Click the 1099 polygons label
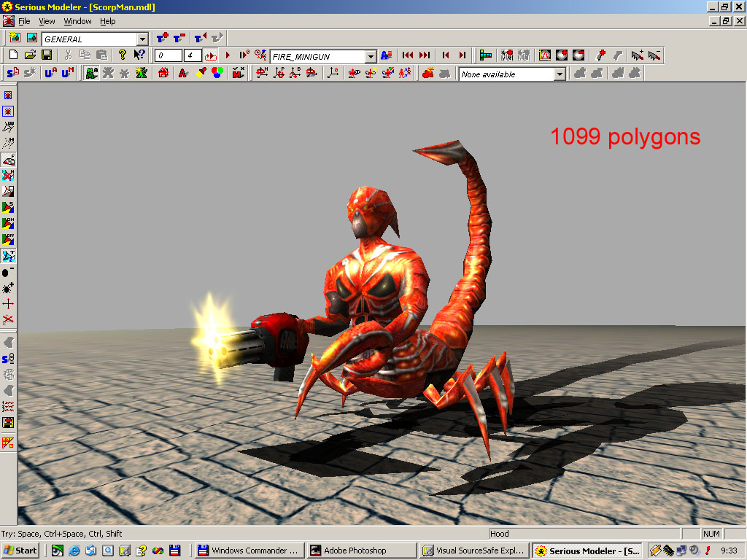 pyautogui.click(x=625, y=137)
